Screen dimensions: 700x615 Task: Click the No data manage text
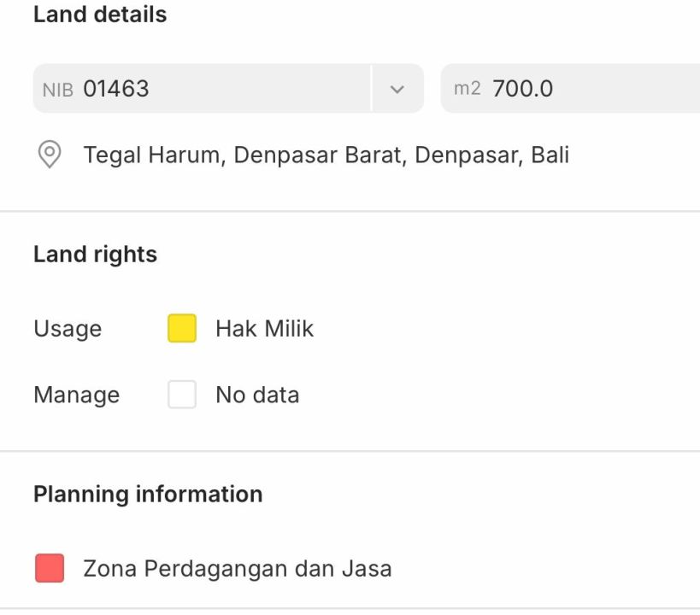click(x=257, y=395)
